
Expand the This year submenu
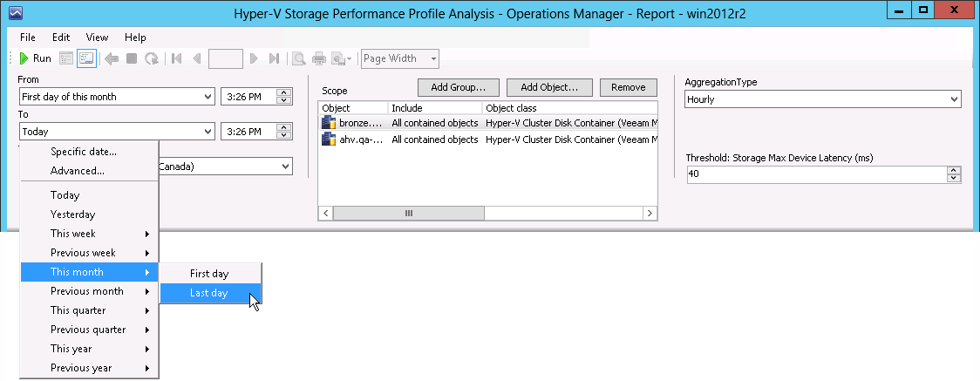(x=89, y=349)
